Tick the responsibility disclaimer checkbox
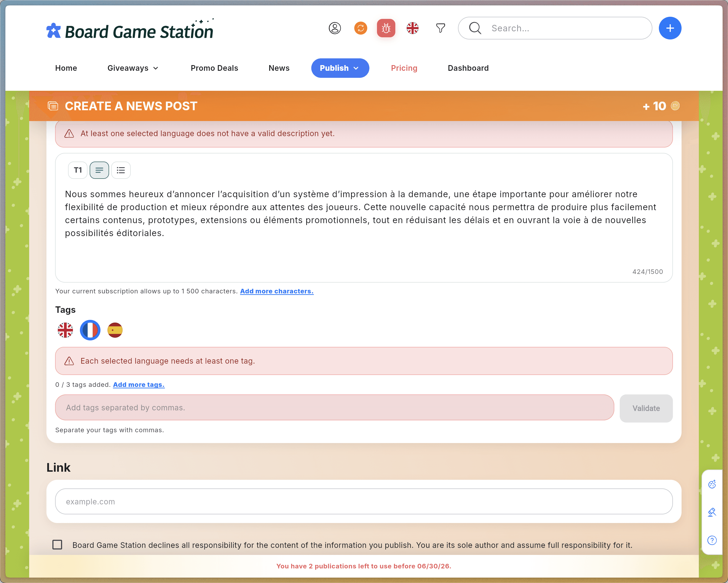This screenshot has width=728, height=583. click(58, 545)
